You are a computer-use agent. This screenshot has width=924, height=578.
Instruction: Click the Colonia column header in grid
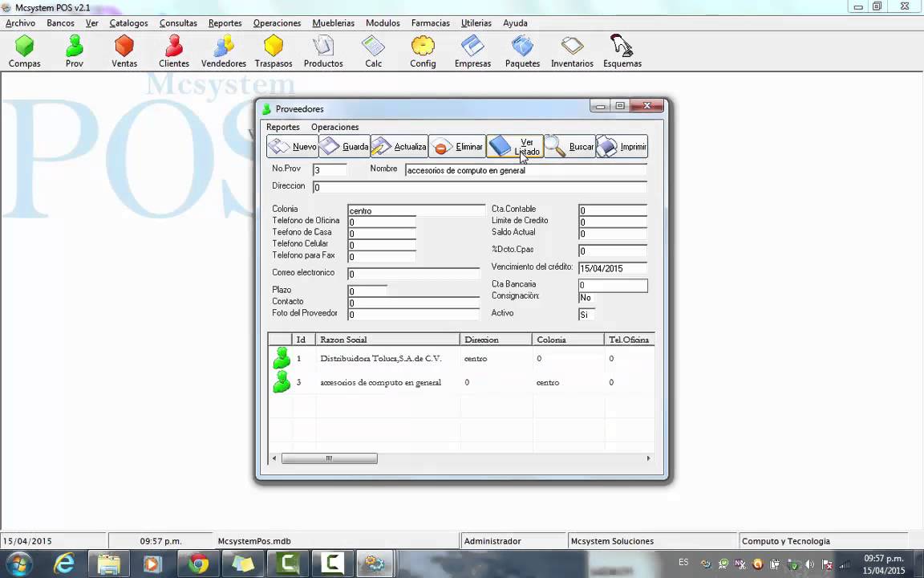click(x=568, y=339)
